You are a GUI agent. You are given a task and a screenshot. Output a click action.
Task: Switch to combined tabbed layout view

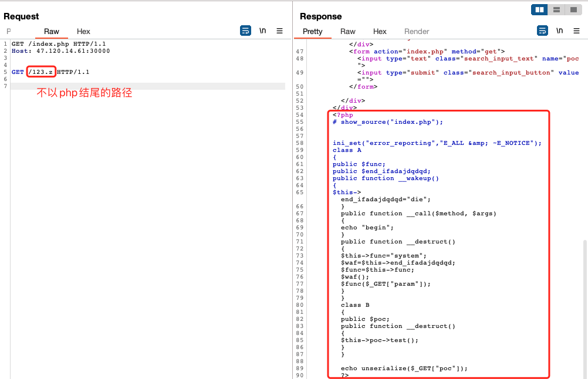[573, 10]
